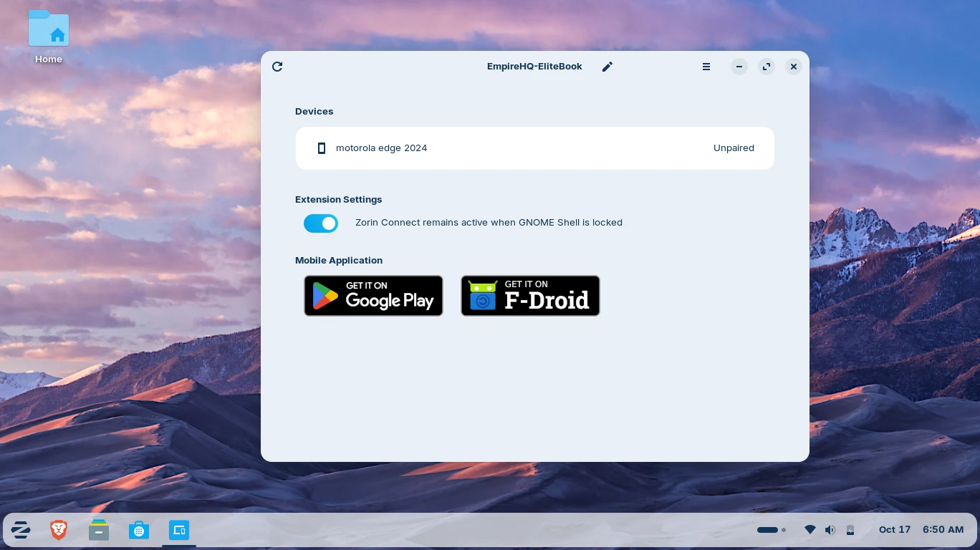Open Google Play via its badge
Image resolution: width=980 pixels, height=550 pixels.
tap(373, 296)
